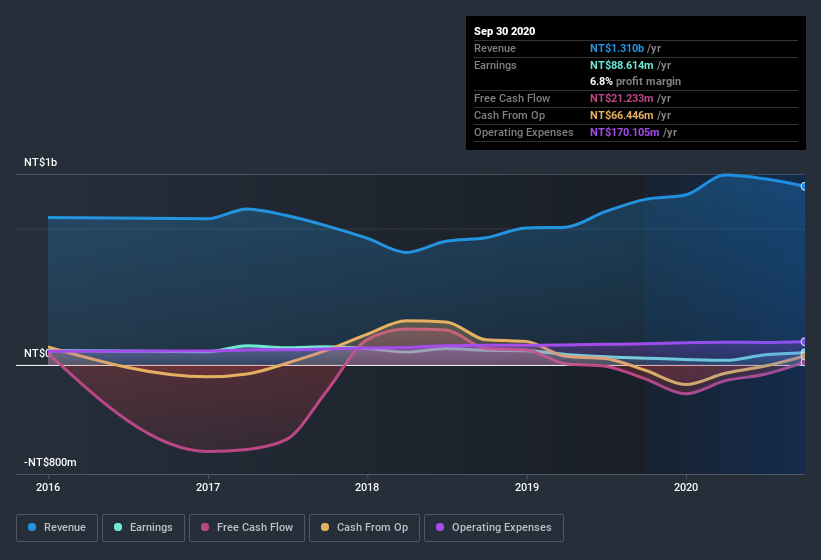
Task: Toggle the Revenue legend button
Action: click(57, 528)
